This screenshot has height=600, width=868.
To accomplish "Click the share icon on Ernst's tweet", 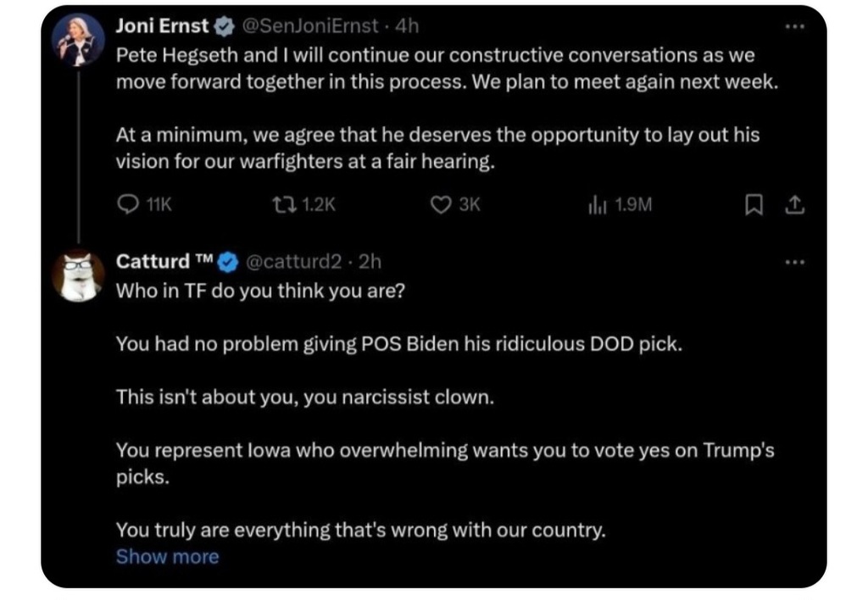I will coord(795,204).
